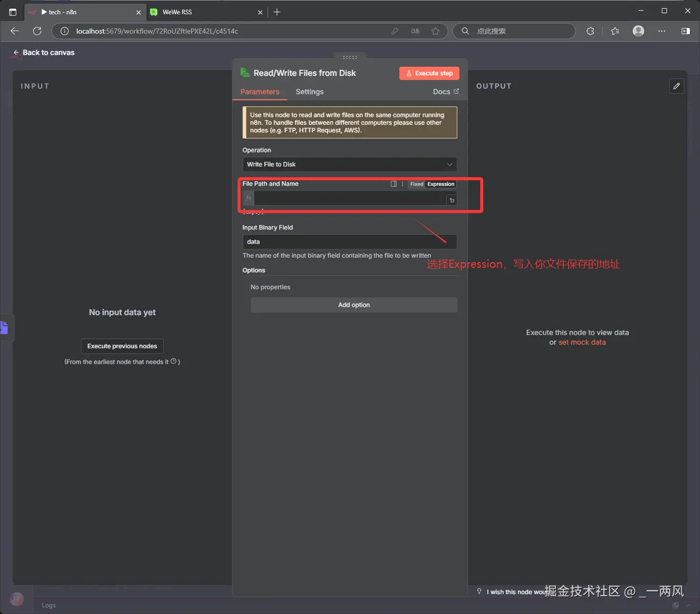Open a new browser tab
The image size is (700, 614).
click(x=277, y=12)
